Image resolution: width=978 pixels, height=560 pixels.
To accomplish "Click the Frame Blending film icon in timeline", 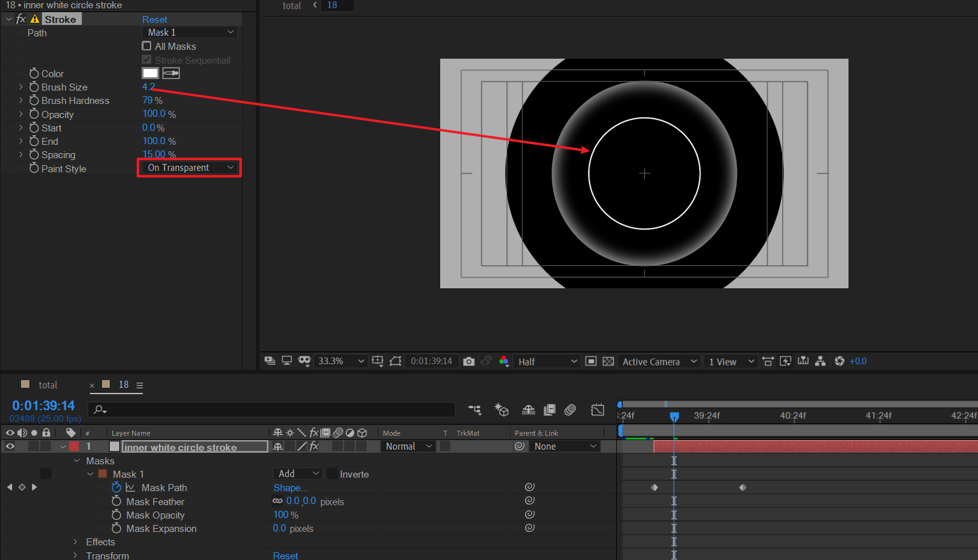I will [549, 409].
